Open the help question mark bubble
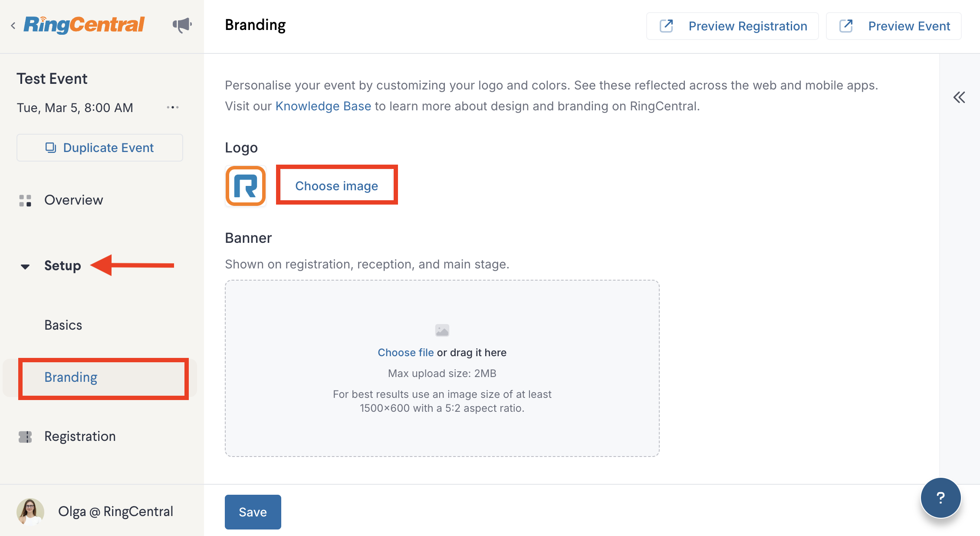This screenshot has height=536, width=980. click(x=941, y=498)
